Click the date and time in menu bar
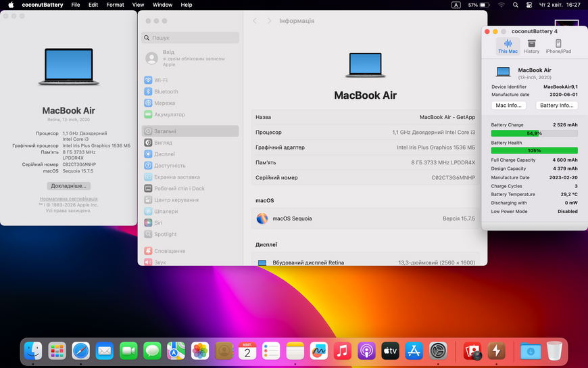Viewport: 588px width, 368px height. [x=560, y=5]
